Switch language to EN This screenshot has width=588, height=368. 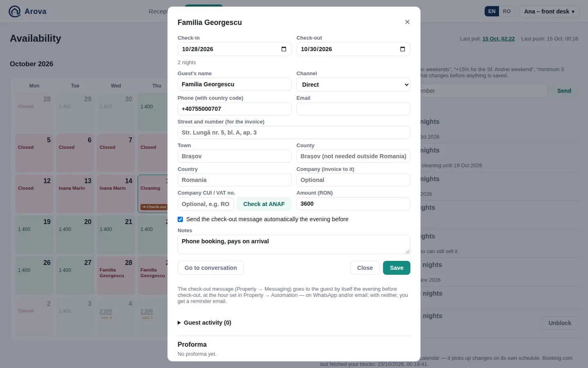tap(492, 11)
